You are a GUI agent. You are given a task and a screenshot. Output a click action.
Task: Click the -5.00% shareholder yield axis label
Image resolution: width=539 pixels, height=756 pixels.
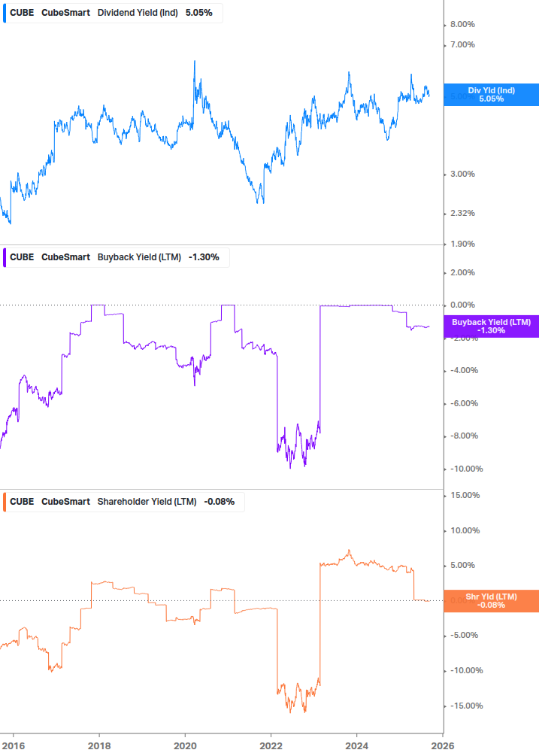click(464, 635)
